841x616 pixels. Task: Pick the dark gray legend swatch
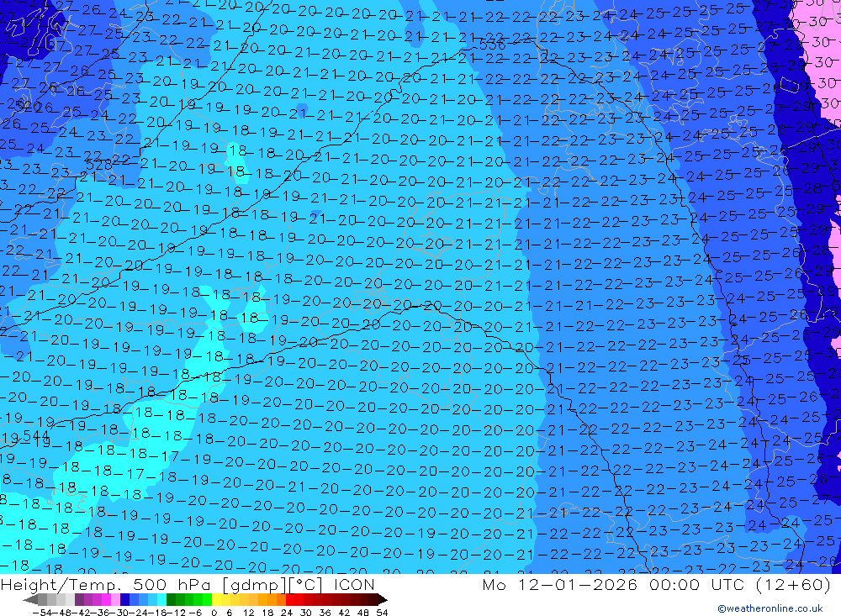[42, 600]
